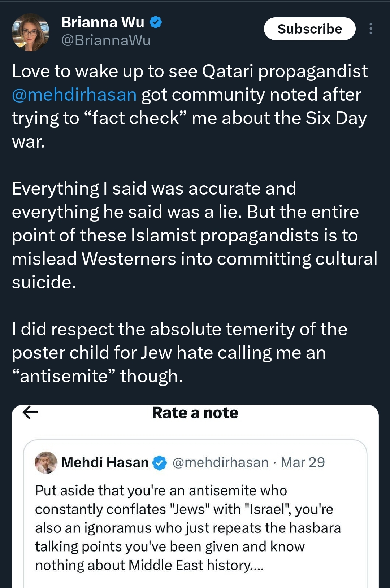
Task: Tap the back arrow in Rate a note
Action: click(30, 413)
